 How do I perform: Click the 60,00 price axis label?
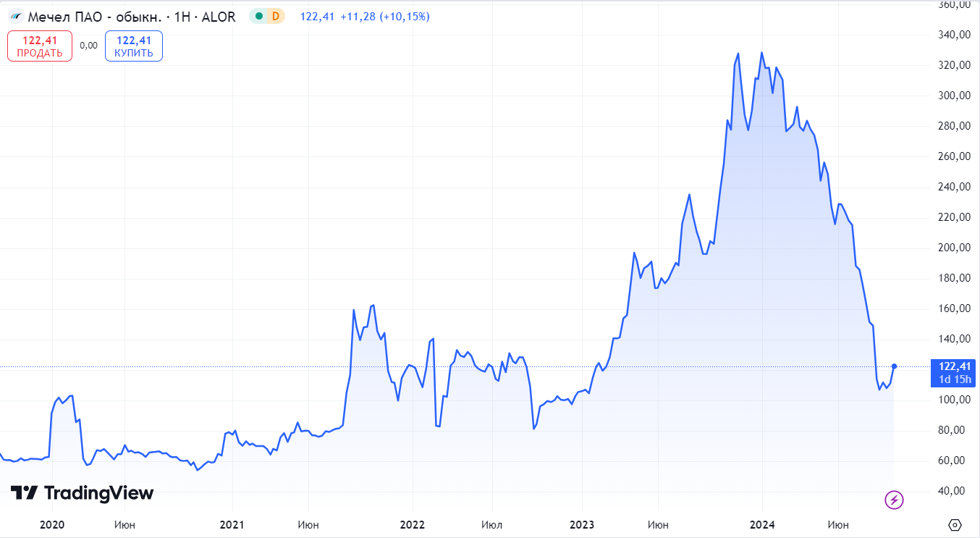(x=952, y=461)
